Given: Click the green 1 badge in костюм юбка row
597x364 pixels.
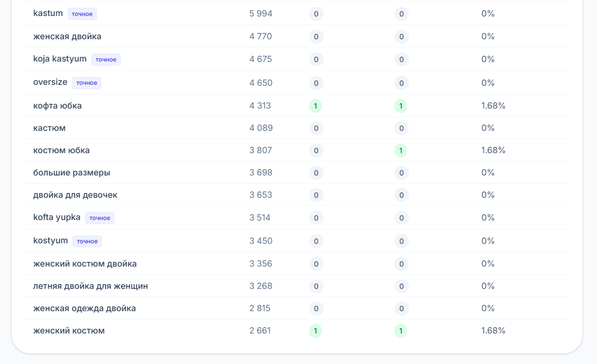Looking at the screenshot, I should tap(401, 151).
